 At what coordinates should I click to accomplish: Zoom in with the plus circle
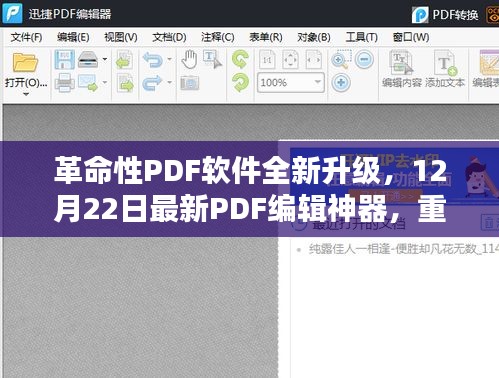click(341, 82)
